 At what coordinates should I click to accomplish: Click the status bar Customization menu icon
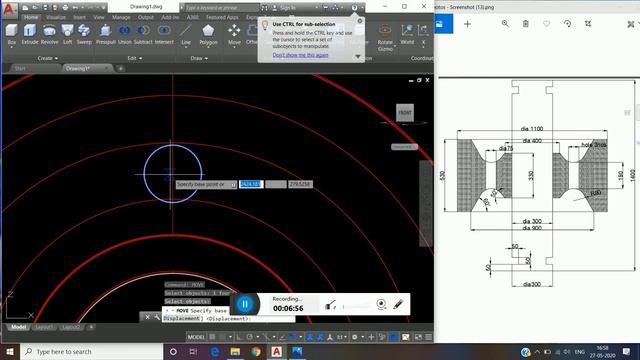click(428, 337)
